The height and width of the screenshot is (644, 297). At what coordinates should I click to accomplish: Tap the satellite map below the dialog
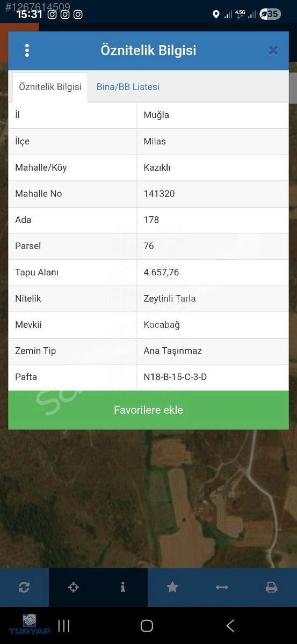coord(148,499)
